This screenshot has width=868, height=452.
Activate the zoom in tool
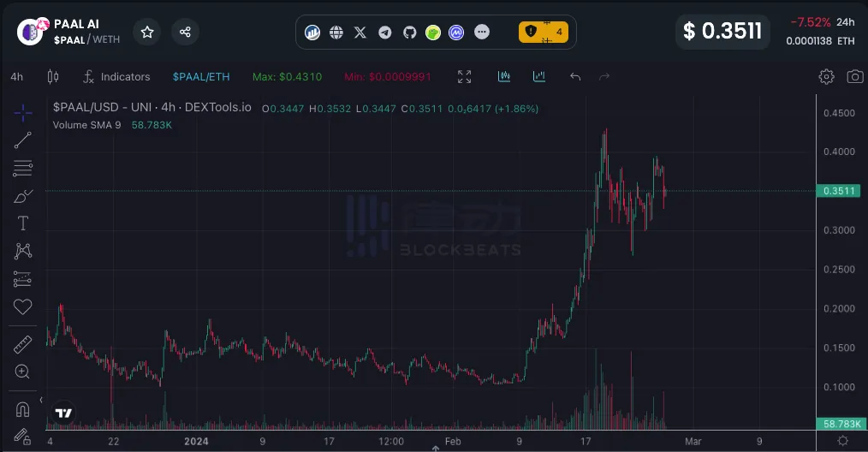23,372
